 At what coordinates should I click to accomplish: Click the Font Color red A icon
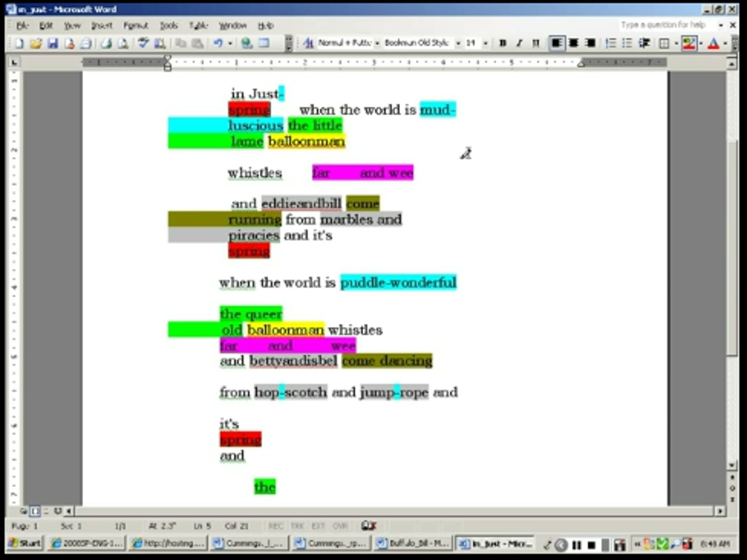pyautogui.click(x=713, y=43)
